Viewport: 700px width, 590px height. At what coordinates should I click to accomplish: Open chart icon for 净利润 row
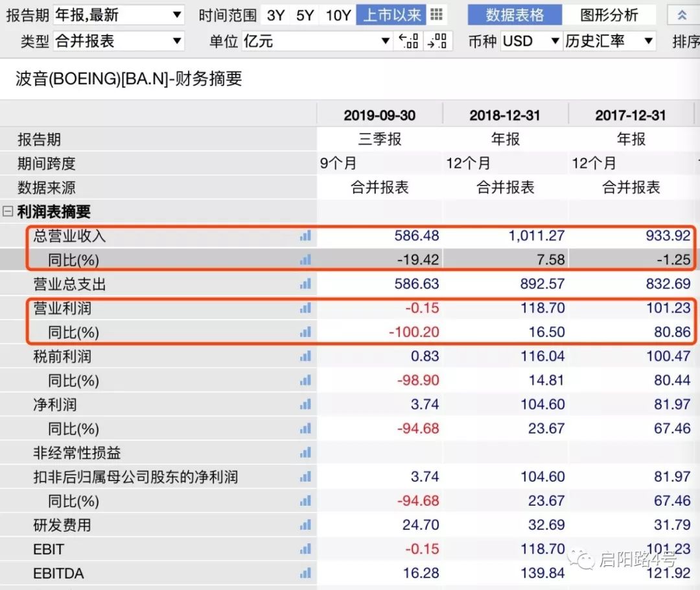306,405
